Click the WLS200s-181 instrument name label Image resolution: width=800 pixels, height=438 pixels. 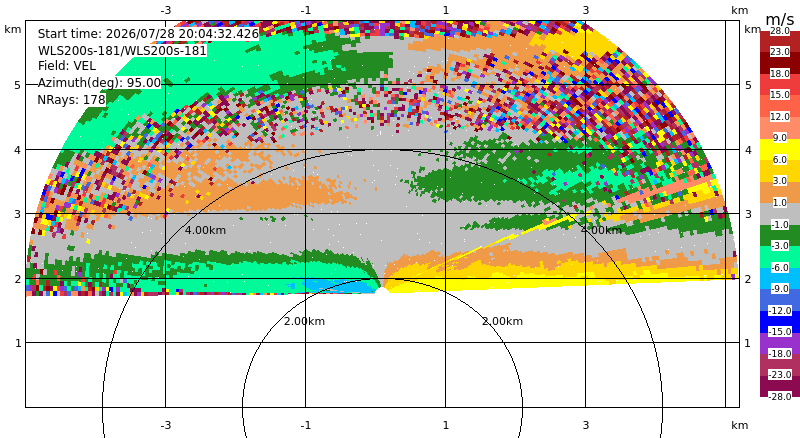122,51
